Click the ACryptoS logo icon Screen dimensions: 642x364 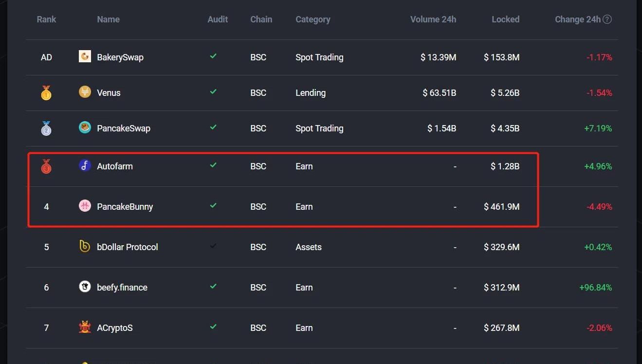click(x=85, y=328)
